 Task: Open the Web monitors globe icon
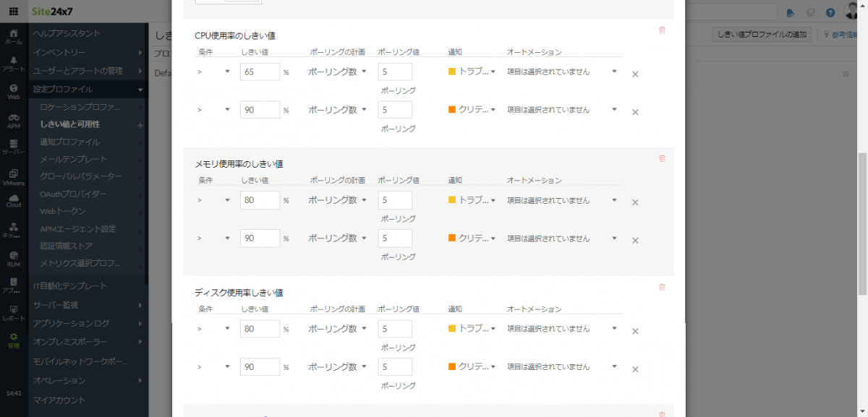point(14,91)
